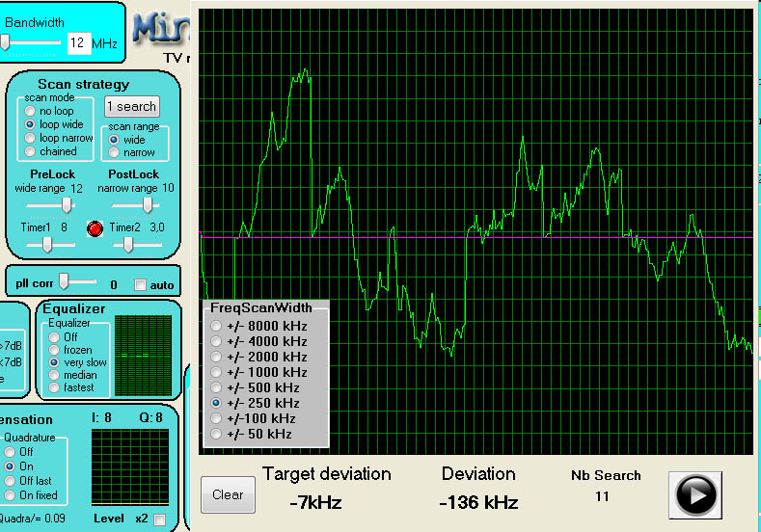Viewport: 761px width, 532px height.
Task: Set scan range to narrow
Action: [115, 152]
